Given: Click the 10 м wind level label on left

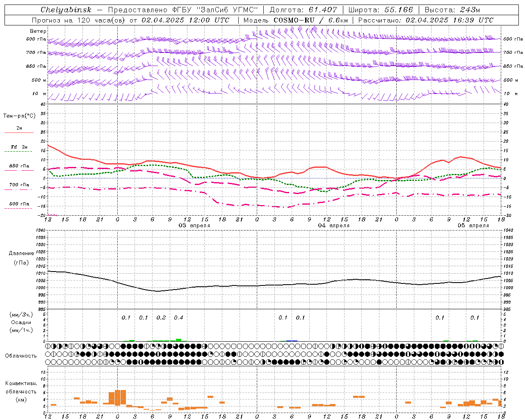Looking at the screenshot, I should [39, 94].
